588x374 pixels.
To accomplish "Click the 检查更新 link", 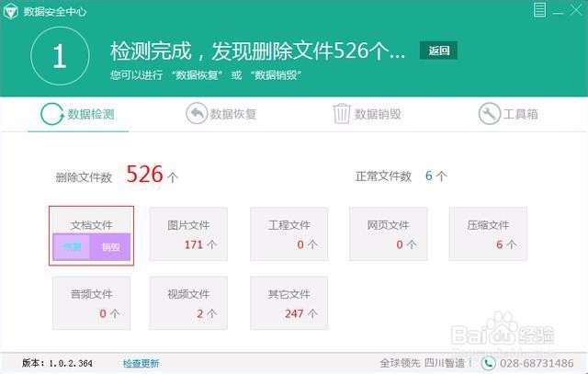I will coord(141,363).
